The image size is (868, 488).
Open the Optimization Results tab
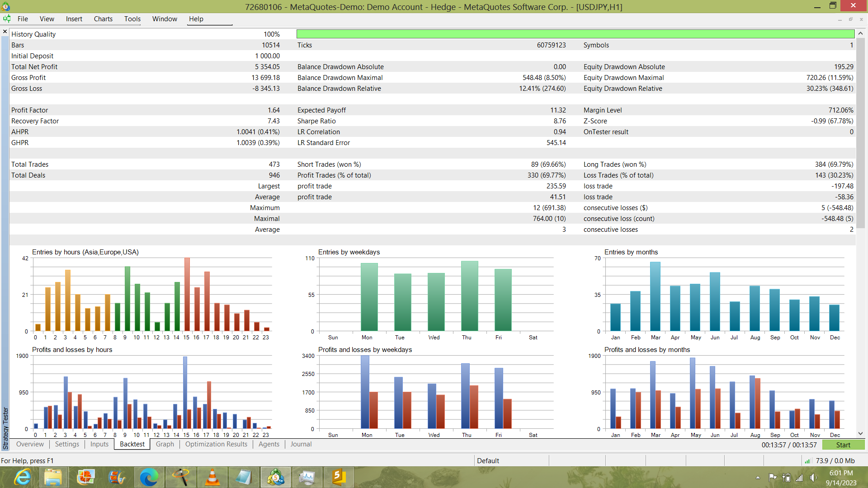(216, 444)
